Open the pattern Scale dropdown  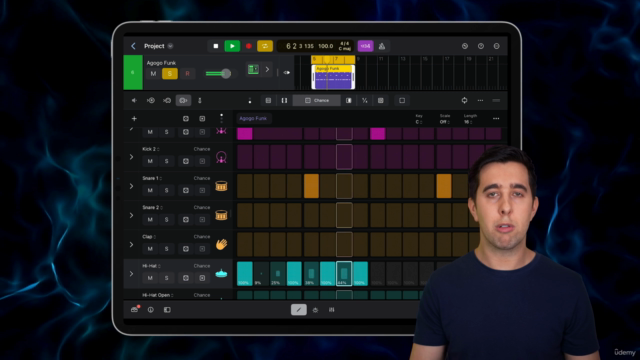pyautogui.click(x=444, y=119)
